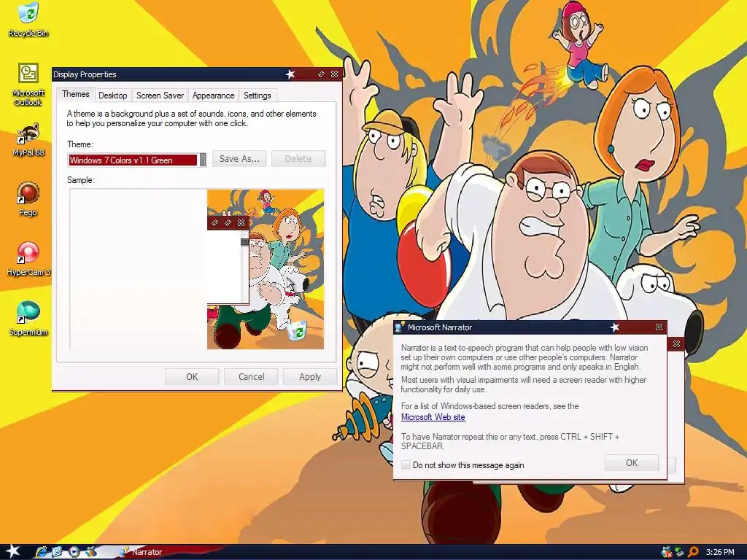Launch HyperCam 3 desktop shortcut
The width and height of the screenshot is (747, 560).
coord(28,260)
